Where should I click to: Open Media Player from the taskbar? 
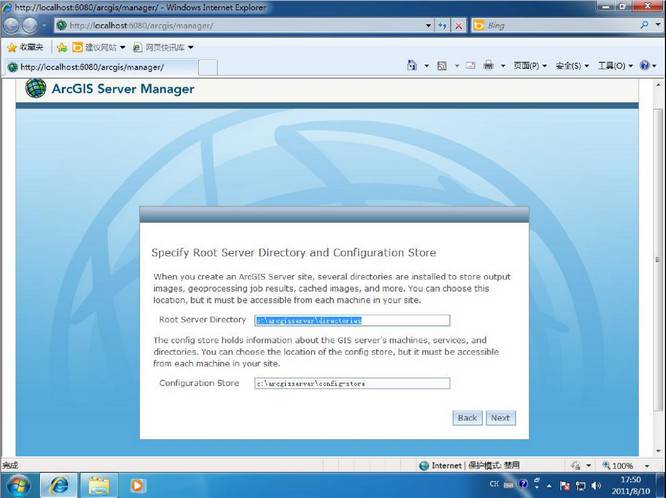pos(138,485)
